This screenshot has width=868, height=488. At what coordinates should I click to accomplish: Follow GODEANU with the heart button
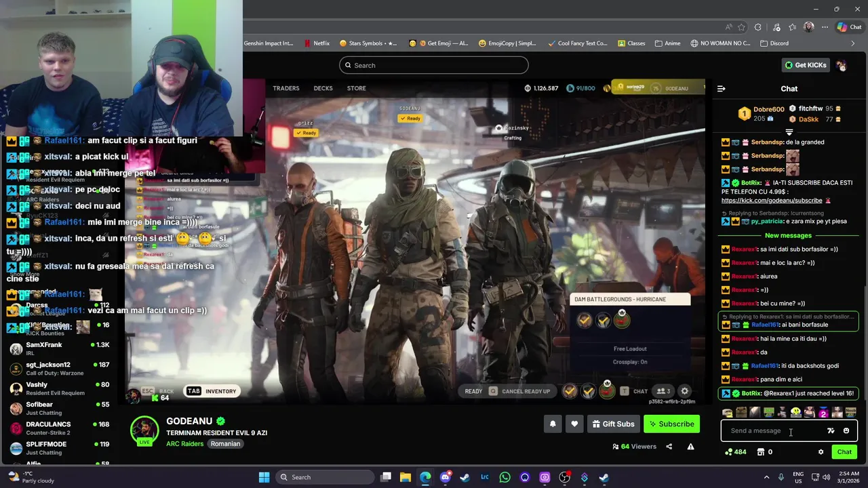point(574,424)
